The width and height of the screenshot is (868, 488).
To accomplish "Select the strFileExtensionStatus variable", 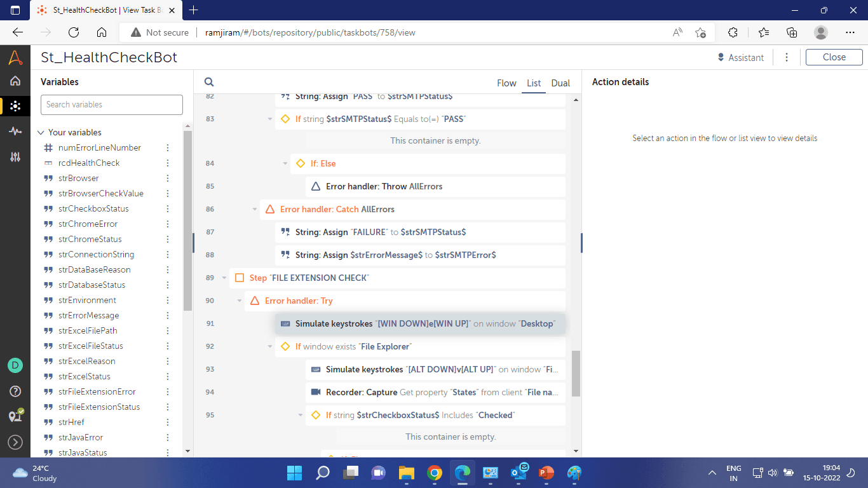I will (99, 407).
